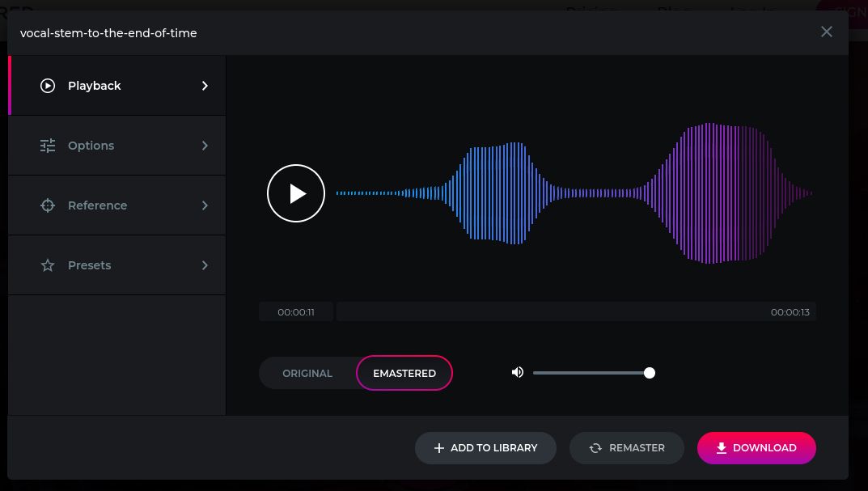Screen dimensions: 868x491
Task: Open Presets via the star icon
Action: click(48, 265)
